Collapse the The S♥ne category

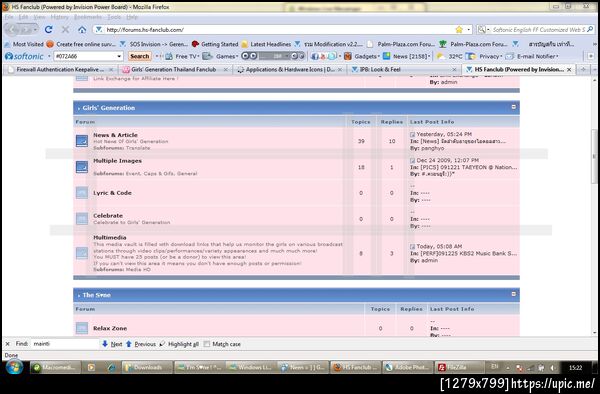click(514, 294)
